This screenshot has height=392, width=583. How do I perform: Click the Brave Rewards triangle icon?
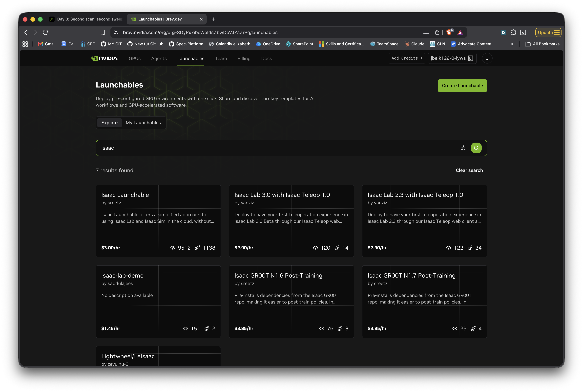(x=460, y=32)
